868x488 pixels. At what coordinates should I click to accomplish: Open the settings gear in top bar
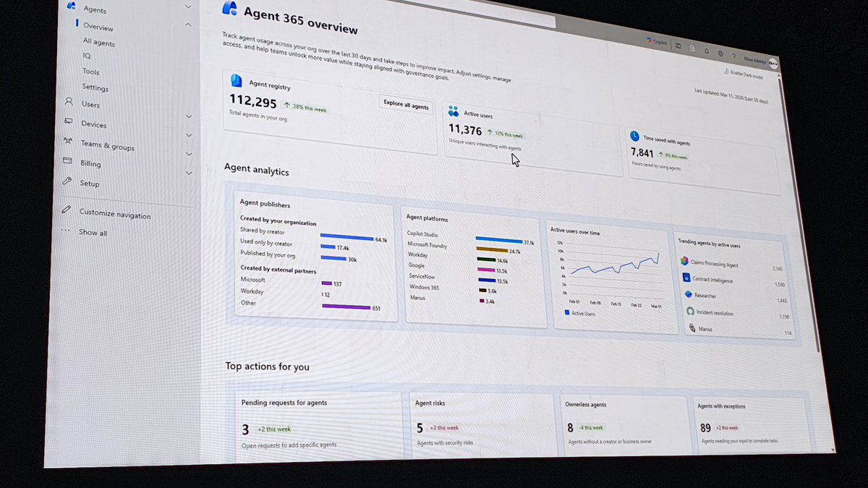(720, 53)
